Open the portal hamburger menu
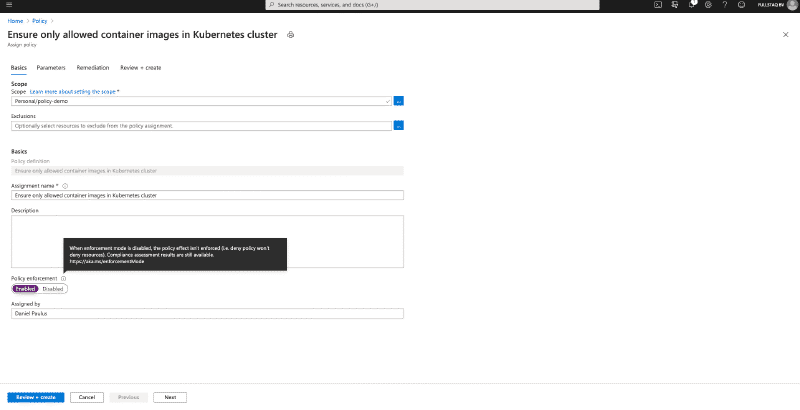800x410 pixels. tap(9, 5)
